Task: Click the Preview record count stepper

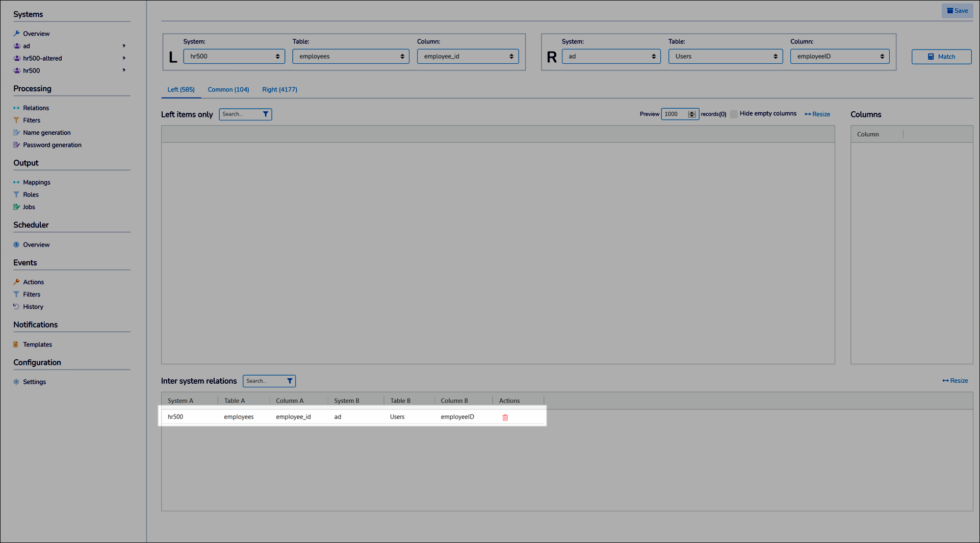Action: coord(691,114)
